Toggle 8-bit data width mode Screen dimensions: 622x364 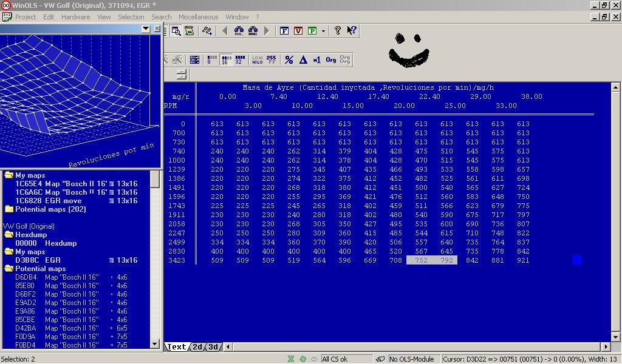pyautogui.click(x=210, y=60)
